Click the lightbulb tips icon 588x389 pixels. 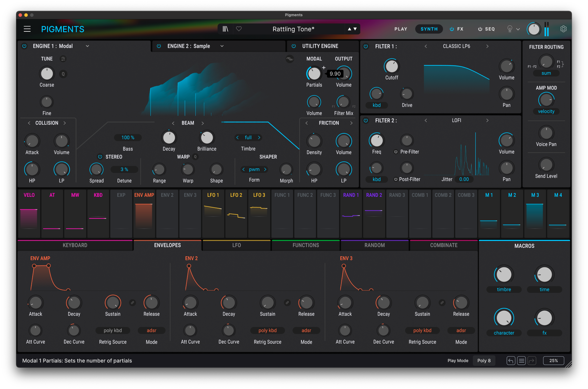tap(510, 29)
